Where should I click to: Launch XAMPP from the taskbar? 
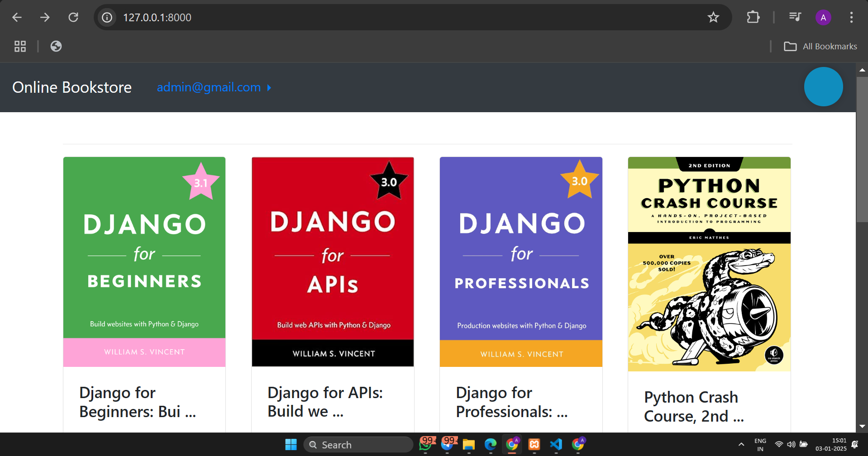click(x=534, y=445)
